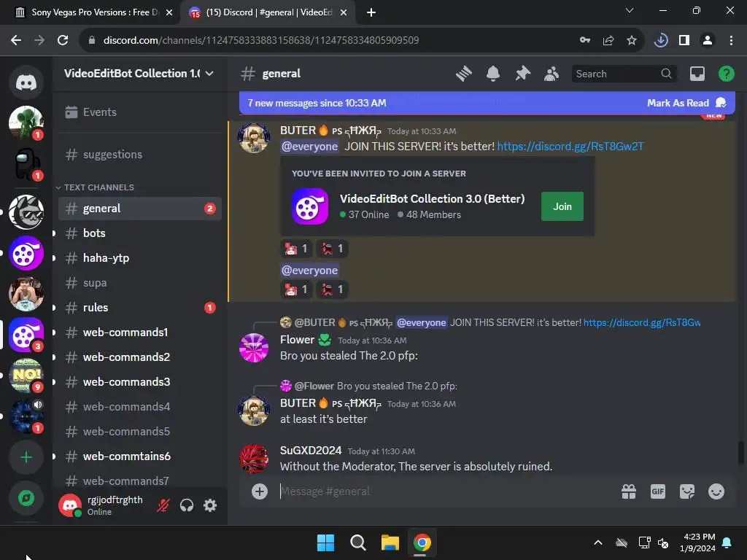The width and height of the screenshot is (747, 560).
Task: Open the supa channel
Action: 139,283
